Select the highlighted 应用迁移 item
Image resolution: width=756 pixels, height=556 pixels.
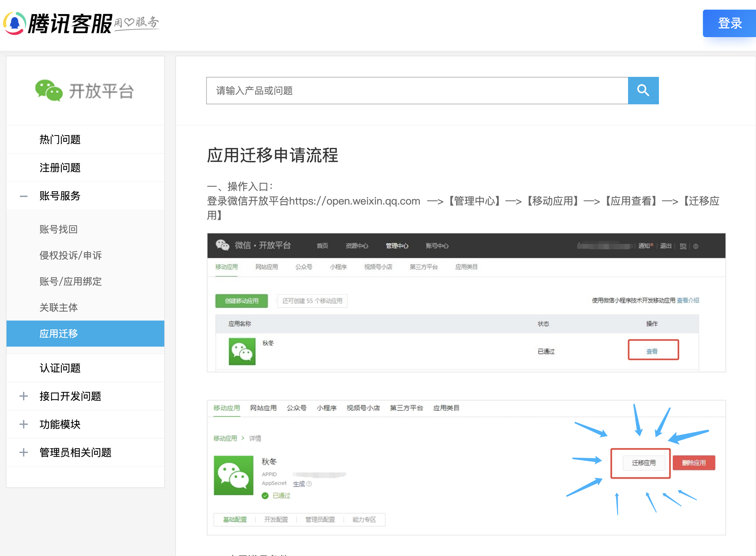[59, 334]
